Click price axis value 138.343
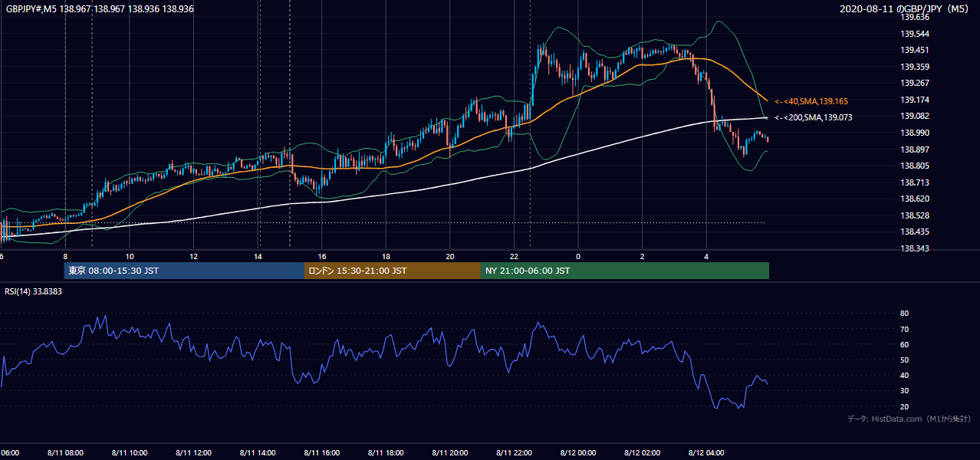Viewport: 980px width, 460px height. click(x=915, y=248)
